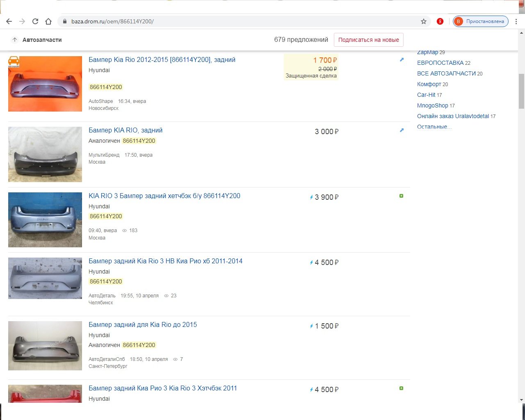Open the browser home page
The image size is (525, 420).
coord(48,21)
